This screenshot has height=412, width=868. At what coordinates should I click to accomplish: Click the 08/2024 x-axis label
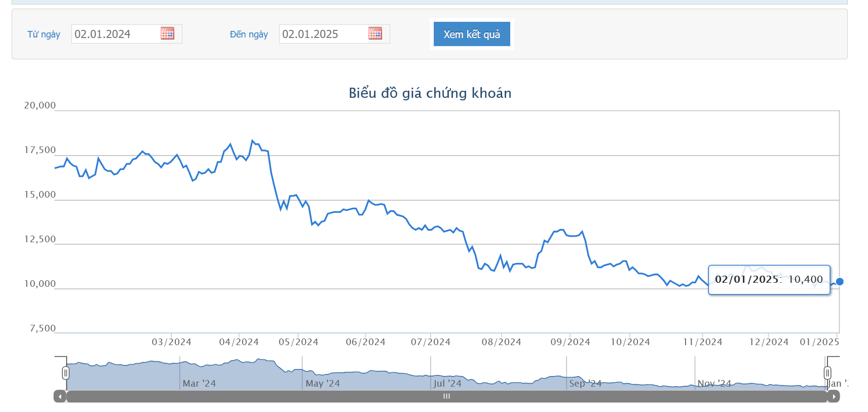502,342
